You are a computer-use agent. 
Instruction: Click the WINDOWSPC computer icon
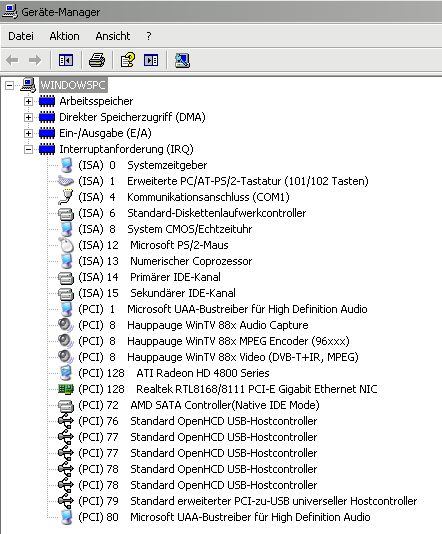point(28,85)
